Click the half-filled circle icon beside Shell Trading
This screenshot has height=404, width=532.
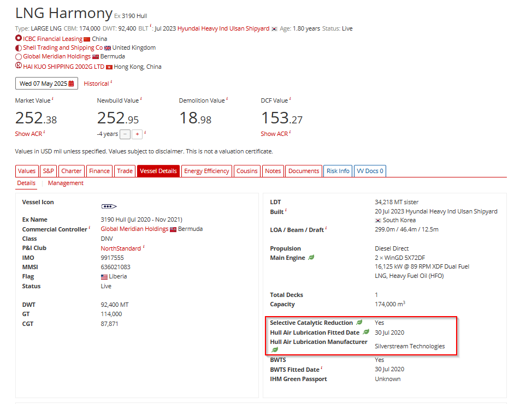pyautogui.click(x=19, y=48)
